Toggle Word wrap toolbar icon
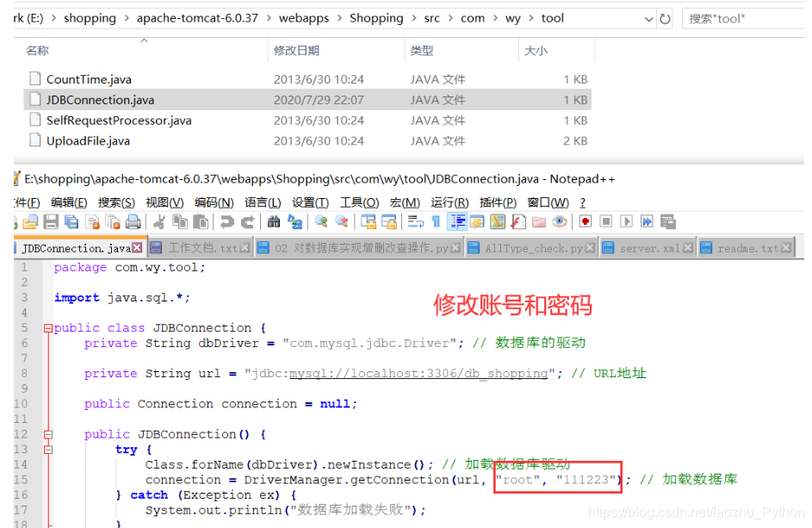 coord(415,221)
